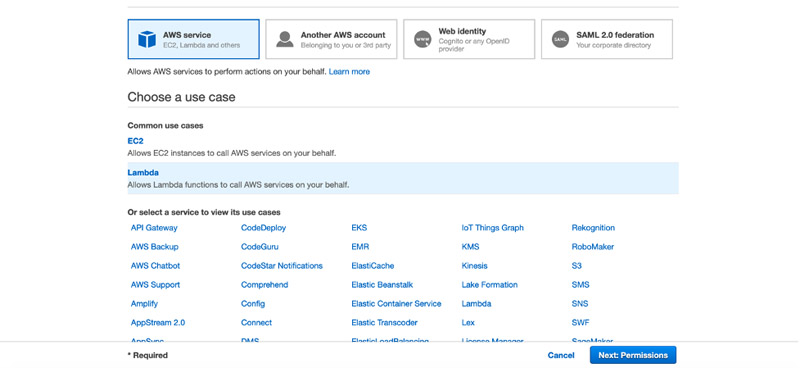Select AWS Chatbot service
Screen dimensions: 800x368
pyautogui.click(x=155, y=266)
